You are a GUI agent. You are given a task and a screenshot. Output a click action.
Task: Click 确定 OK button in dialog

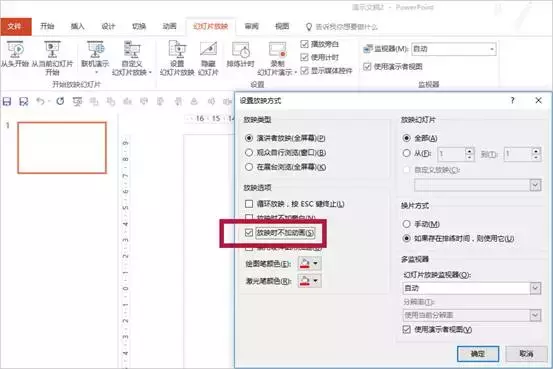[478, 353]
